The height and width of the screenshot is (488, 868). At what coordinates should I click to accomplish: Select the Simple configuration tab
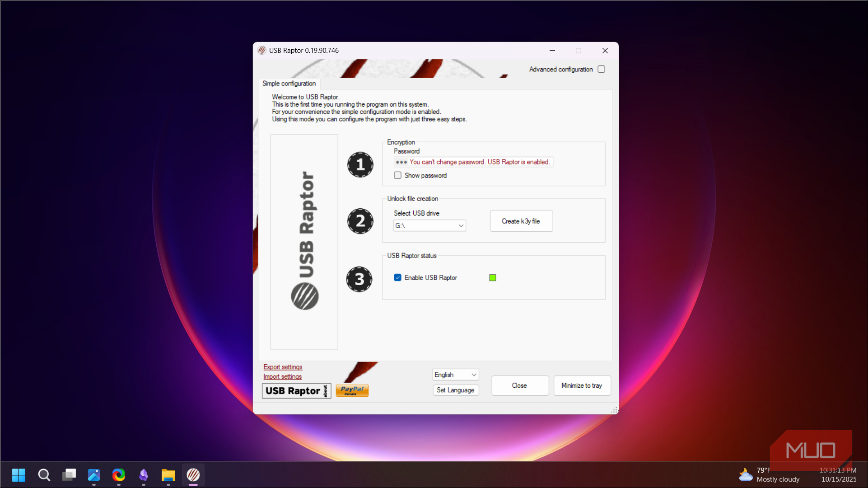pyautogui.click(x=289, y=84)
